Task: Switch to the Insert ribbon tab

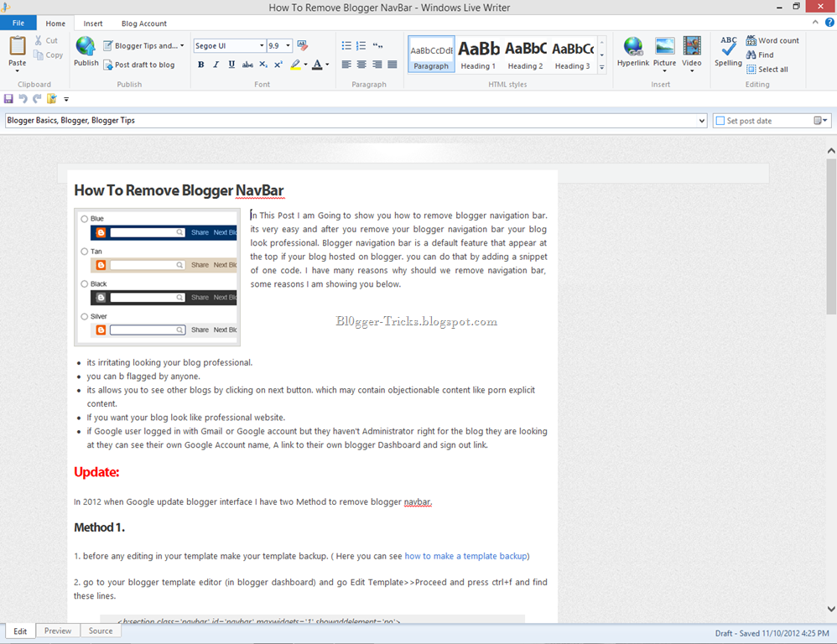Action: coord(93,23)
